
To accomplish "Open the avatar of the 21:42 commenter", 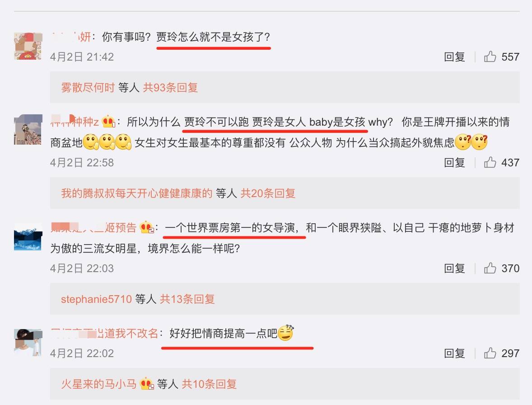I will coord(28,46).
